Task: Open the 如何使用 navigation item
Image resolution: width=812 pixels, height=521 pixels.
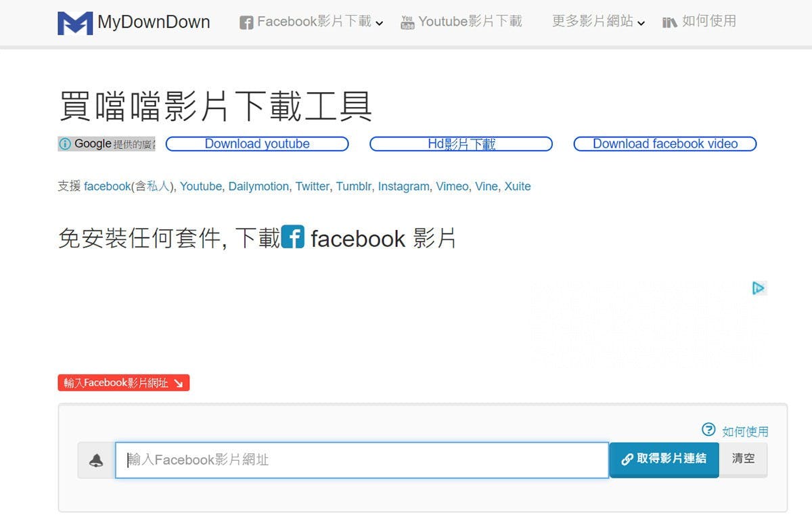Action: [x=708, y=22]
